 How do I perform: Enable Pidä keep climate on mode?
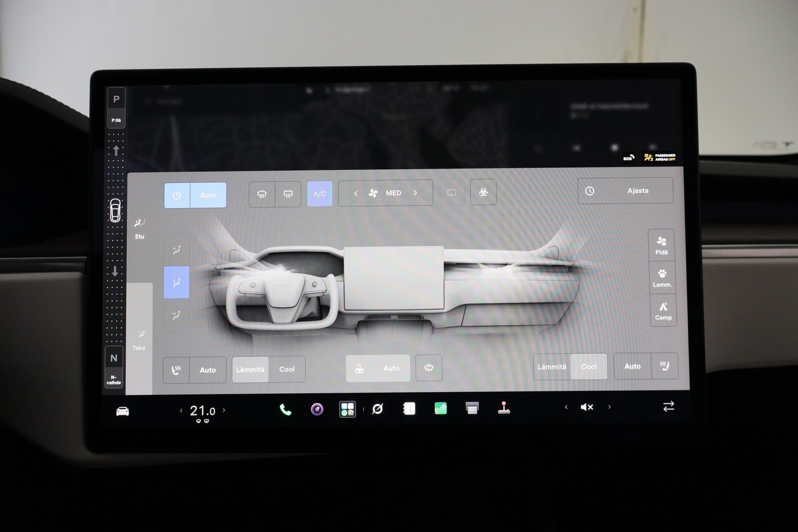coord(662,245)
